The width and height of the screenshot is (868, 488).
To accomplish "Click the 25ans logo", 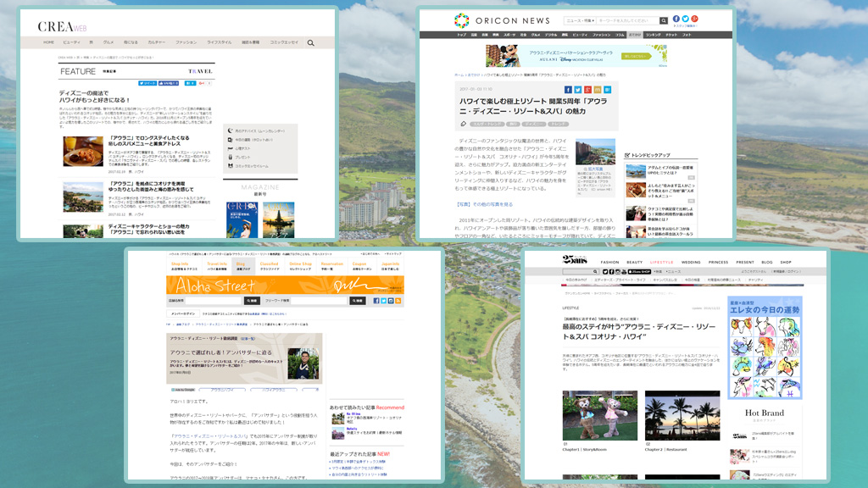I will tap(575, 259).
